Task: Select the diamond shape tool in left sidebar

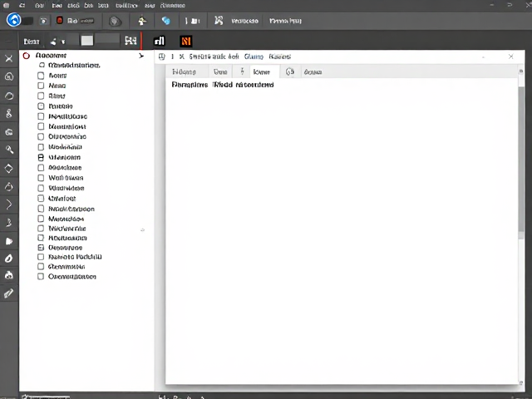Action: [9, 168]
